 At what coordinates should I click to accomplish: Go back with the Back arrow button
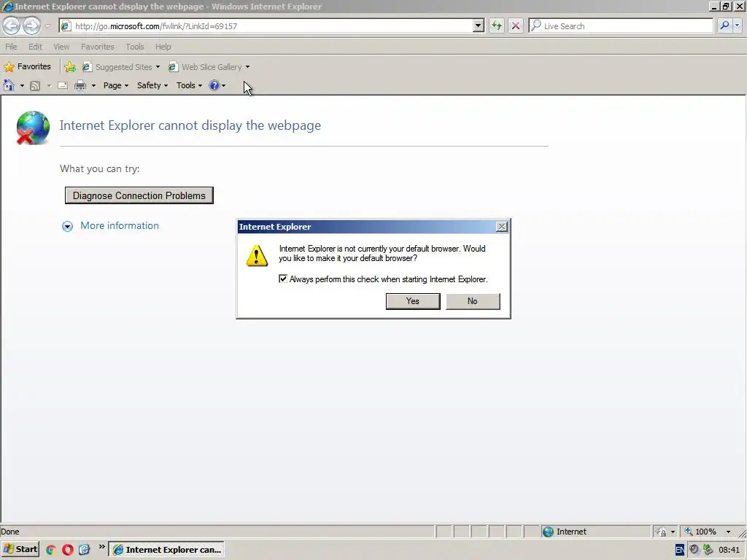12,26
